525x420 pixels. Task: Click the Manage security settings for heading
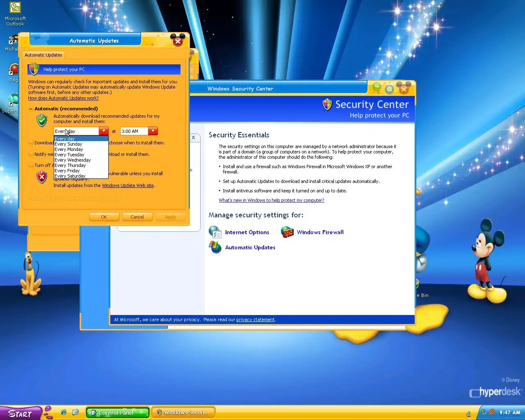pos(256,215)
